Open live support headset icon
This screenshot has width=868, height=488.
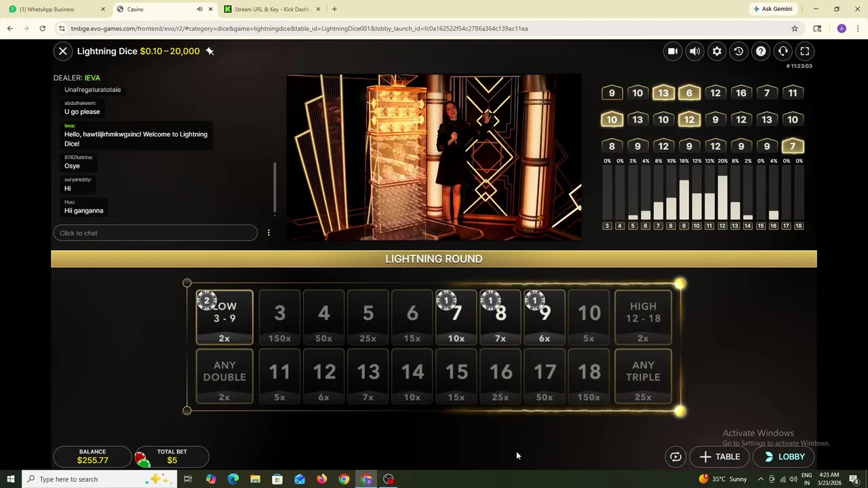(783, 51)
